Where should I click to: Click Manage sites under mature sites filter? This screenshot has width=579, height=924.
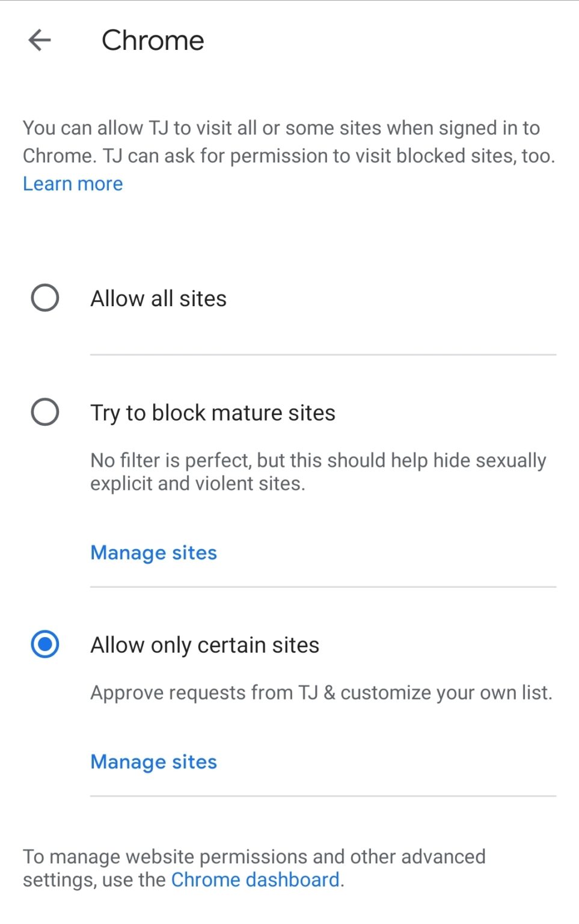(153, 552)
